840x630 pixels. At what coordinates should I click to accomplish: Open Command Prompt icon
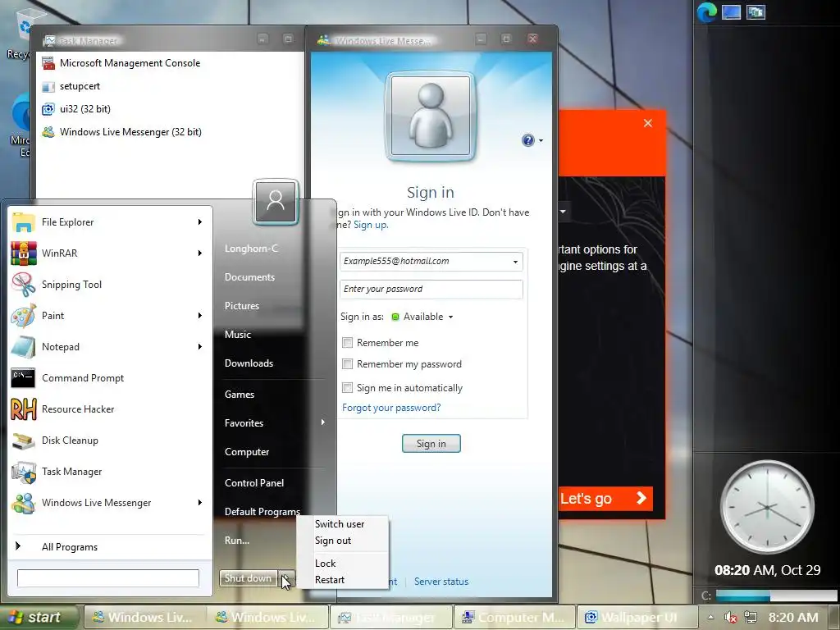[23, 377]
